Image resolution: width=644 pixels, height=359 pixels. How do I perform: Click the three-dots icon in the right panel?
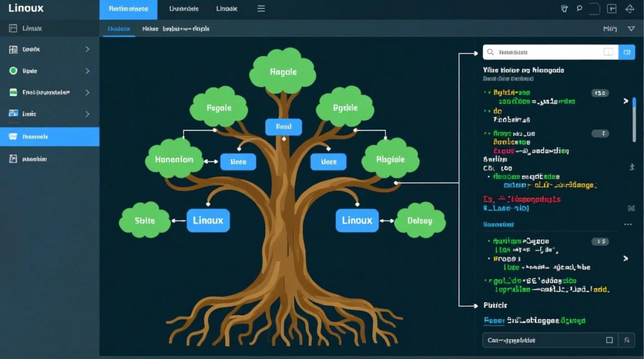coord(628,224)
